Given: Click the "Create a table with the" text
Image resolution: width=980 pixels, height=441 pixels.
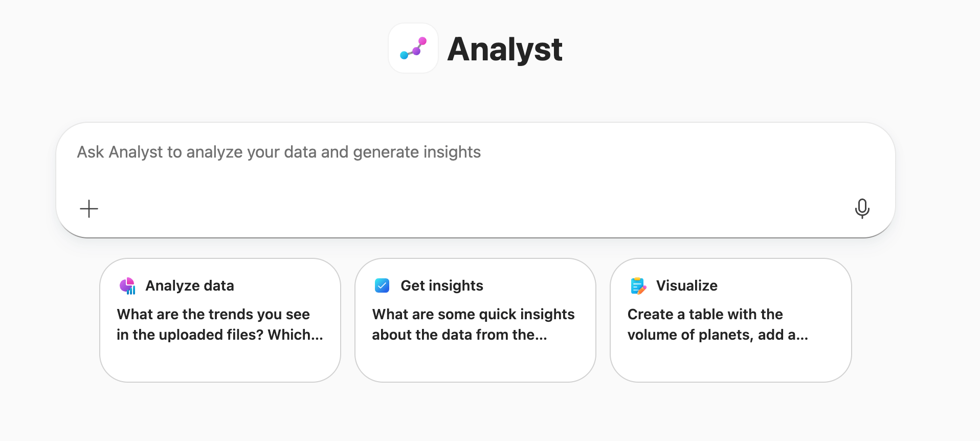Looking at the screenshot, I should [705, 314].
